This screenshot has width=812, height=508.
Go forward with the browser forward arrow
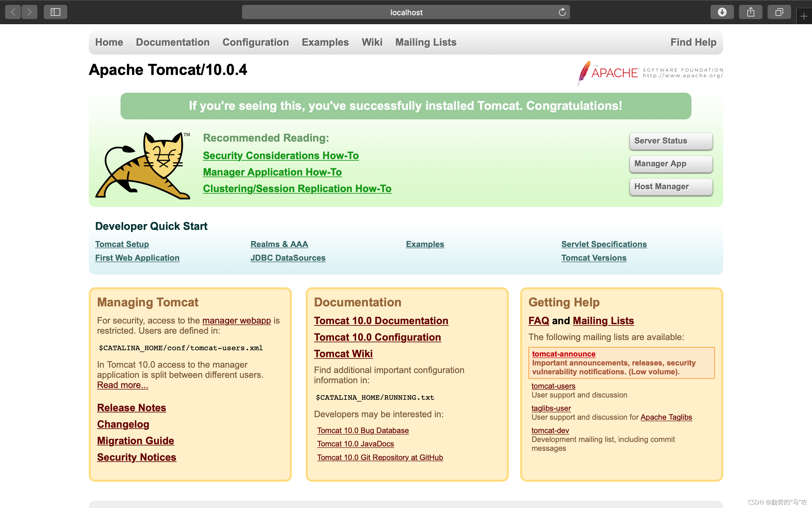tap(29, 12)
